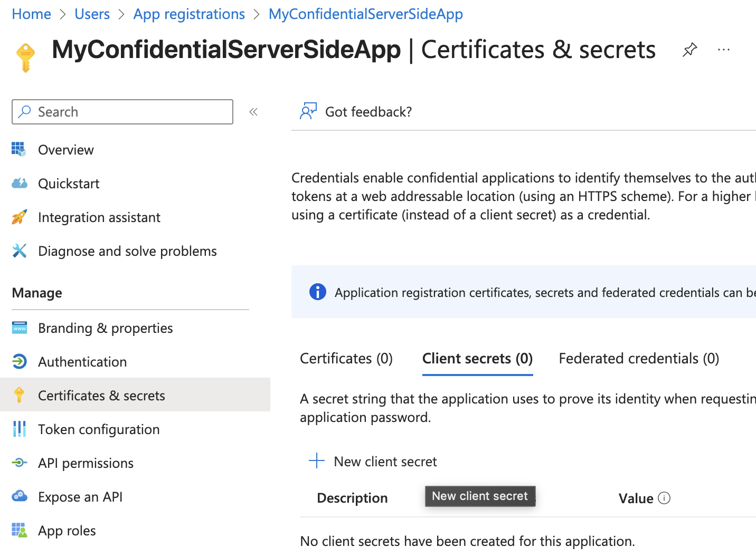Viewport: 756px width, 557px height.
Task: Click the plus icon for new secret
Action: pyautogui.click(x=317, y=461)
